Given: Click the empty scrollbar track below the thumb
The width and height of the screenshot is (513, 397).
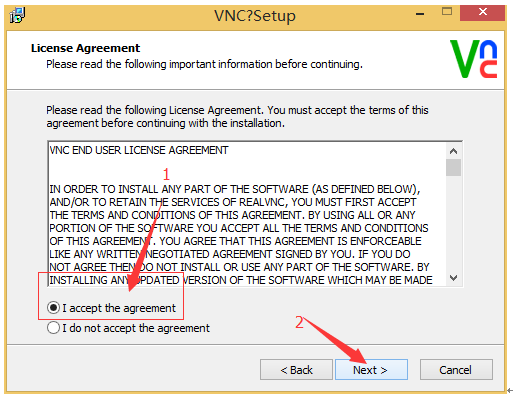Looking at the screenshot, I should [x=453, y=223].
